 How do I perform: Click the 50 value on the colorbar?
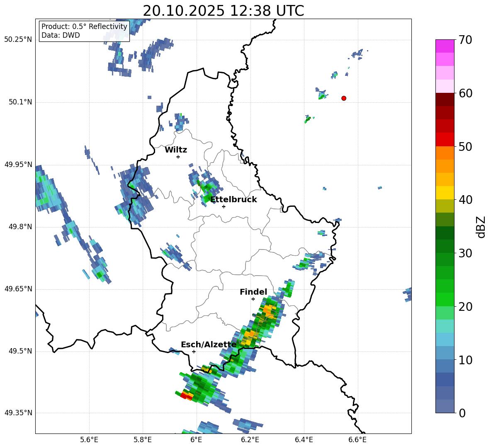pos(465,146)
